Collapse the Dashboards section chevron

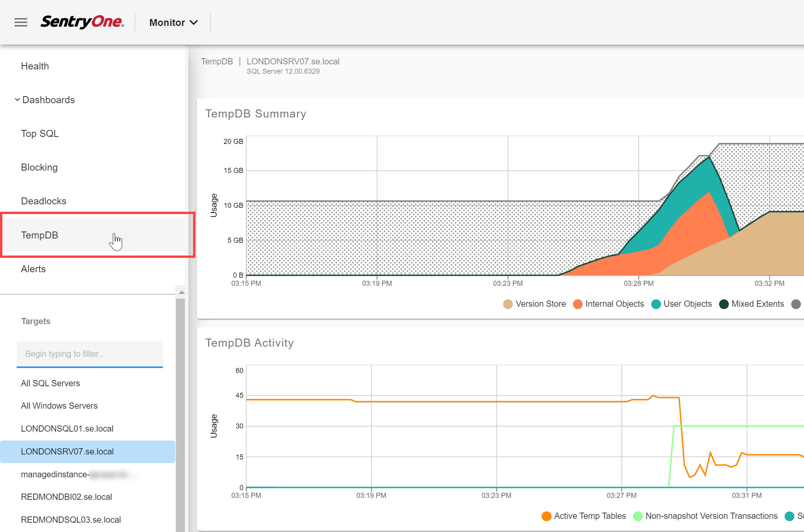click(x=17, y=100)
